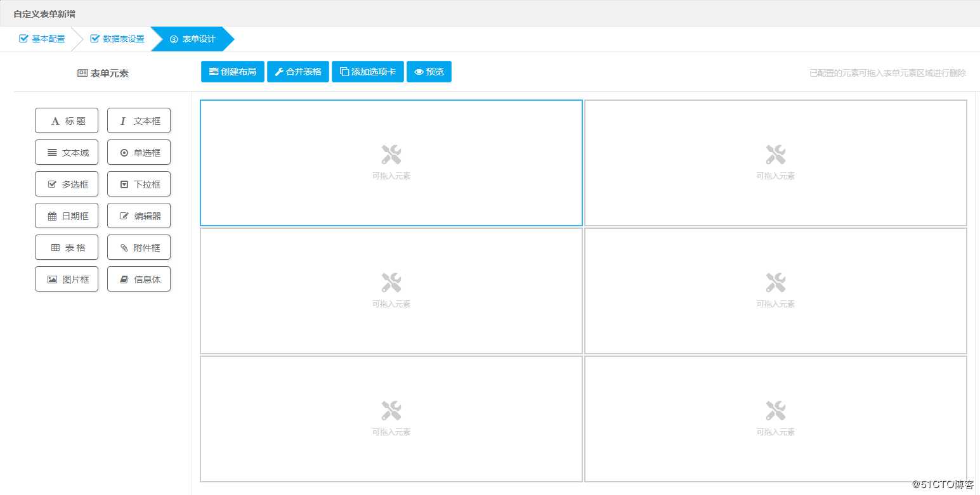
Task: Pick the 单选框 radio element
Action: coord(139,152)
